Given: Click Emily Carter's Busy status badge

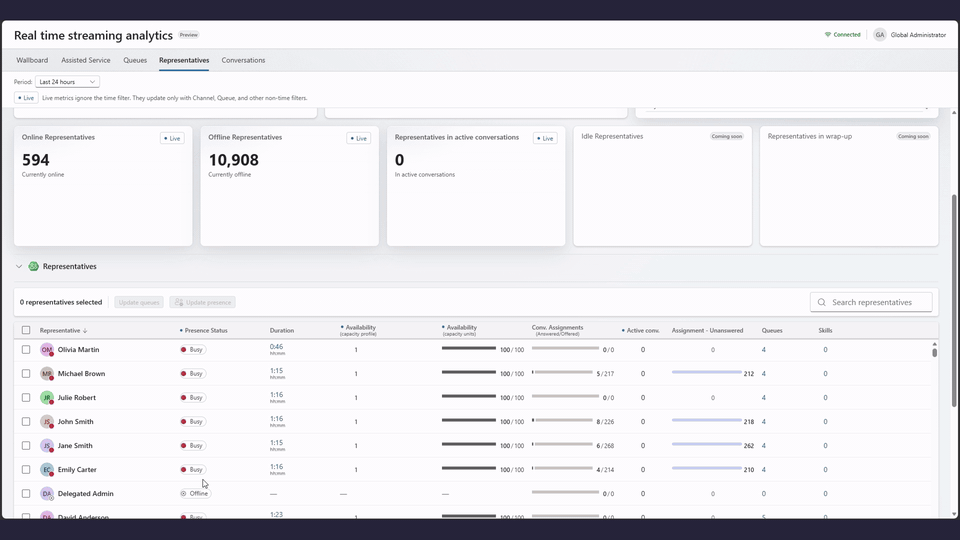Looking at the screenshot, I should pos(192,470).
